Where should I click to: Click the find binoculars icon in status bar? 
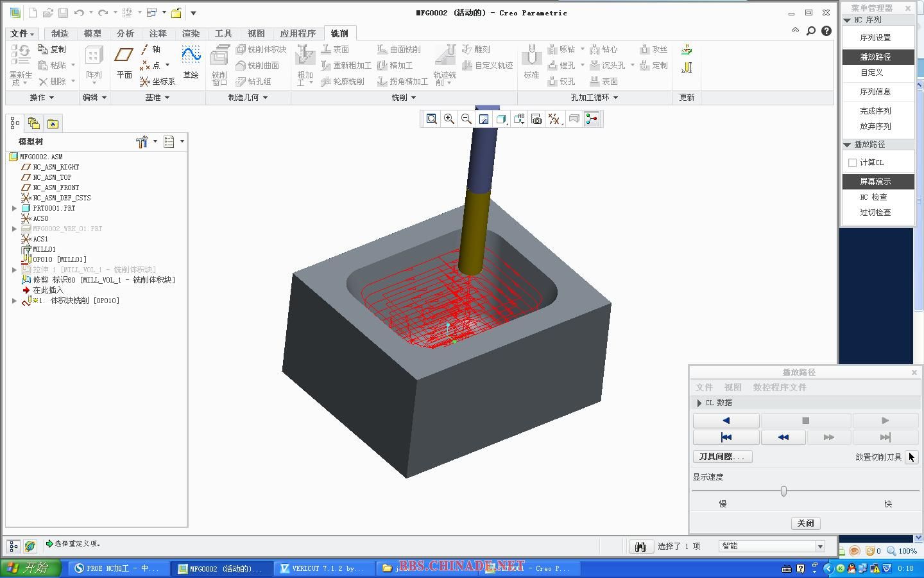pyautogui.click(x=640, y=546)
